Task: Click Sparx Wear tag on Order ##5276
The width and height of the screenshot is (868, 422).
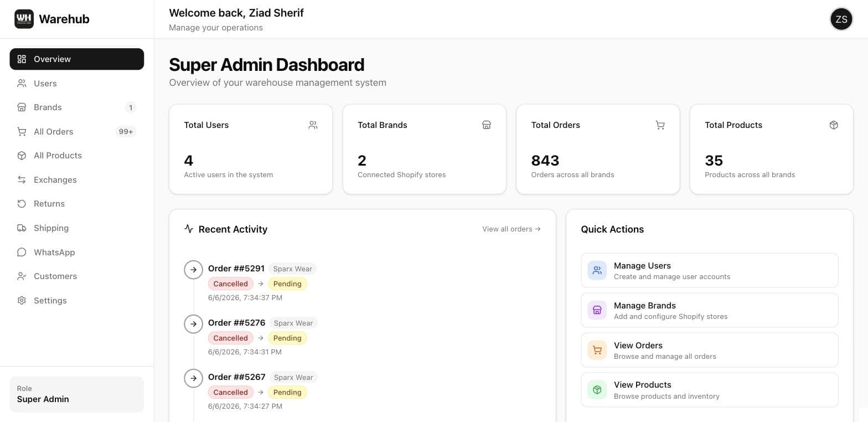Action: [x=293, y=323]
